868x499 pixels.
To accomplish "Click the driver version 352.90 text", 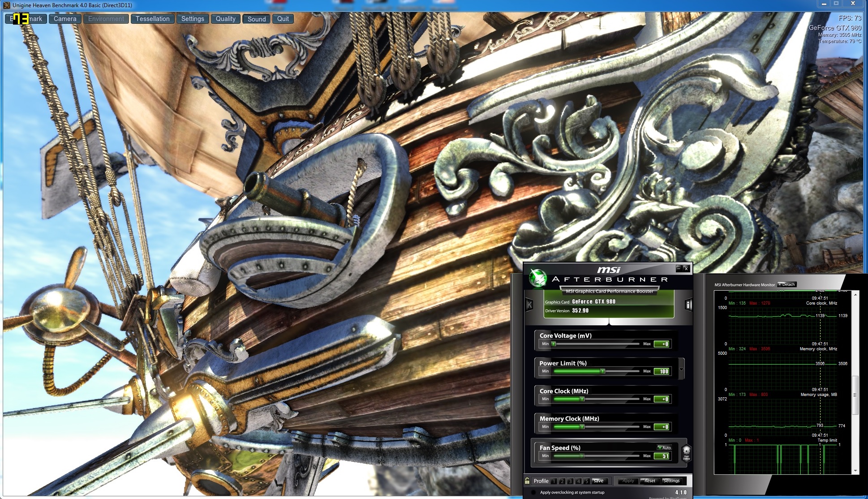I will coord(580,310).
